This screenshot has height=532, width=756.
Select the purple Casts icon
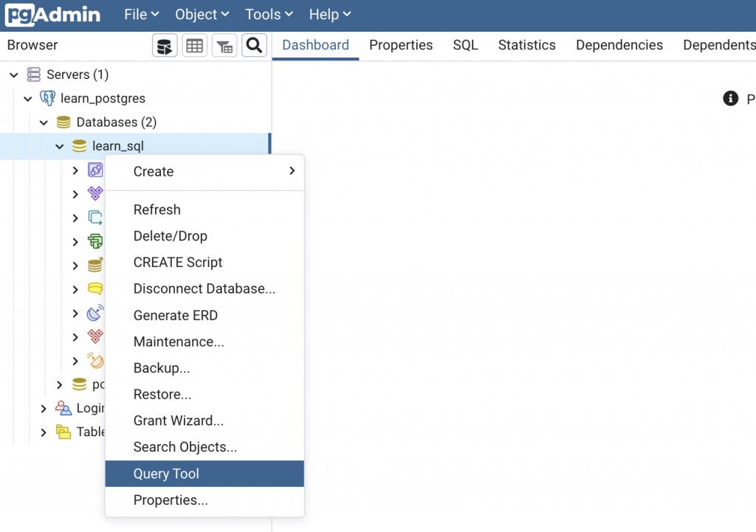tap(95, 170)
